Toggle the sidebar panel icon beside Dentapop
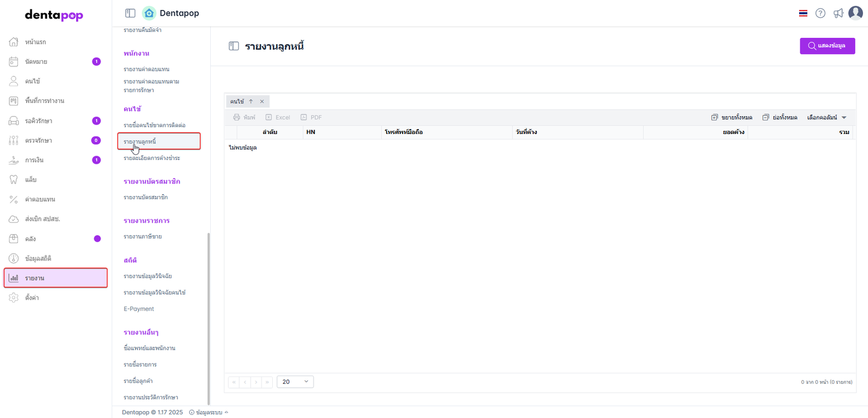This screenshot has width=868, height=418. (x=130, y=13)
